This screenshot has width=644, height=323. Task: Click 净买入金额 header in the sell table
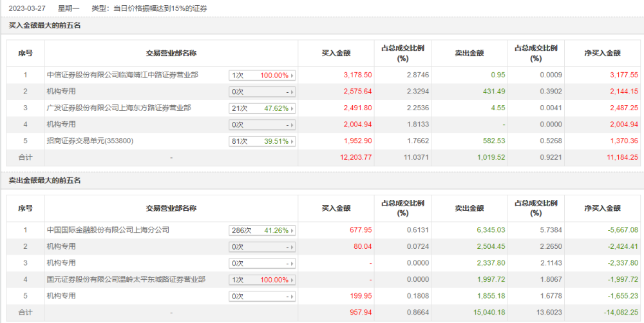click(602, 208)
